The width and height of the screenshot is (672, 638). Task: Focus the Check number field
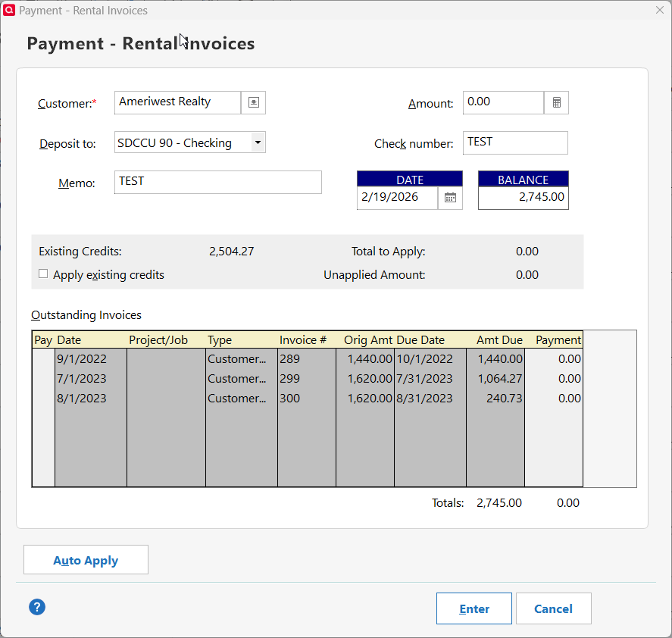[x=514, y=142]
